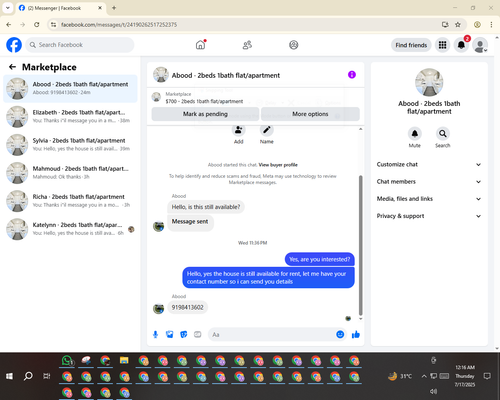Open Task View on taskbar
This screenshot has height=400, width=500.
[47, 376]
